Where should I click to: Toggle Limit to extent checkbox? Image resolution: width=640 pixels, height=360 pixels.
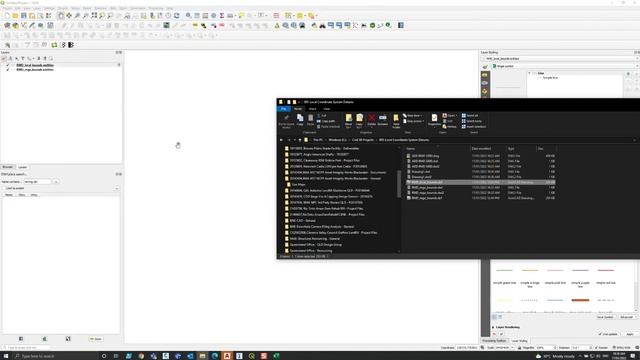(x=4, y=189)
